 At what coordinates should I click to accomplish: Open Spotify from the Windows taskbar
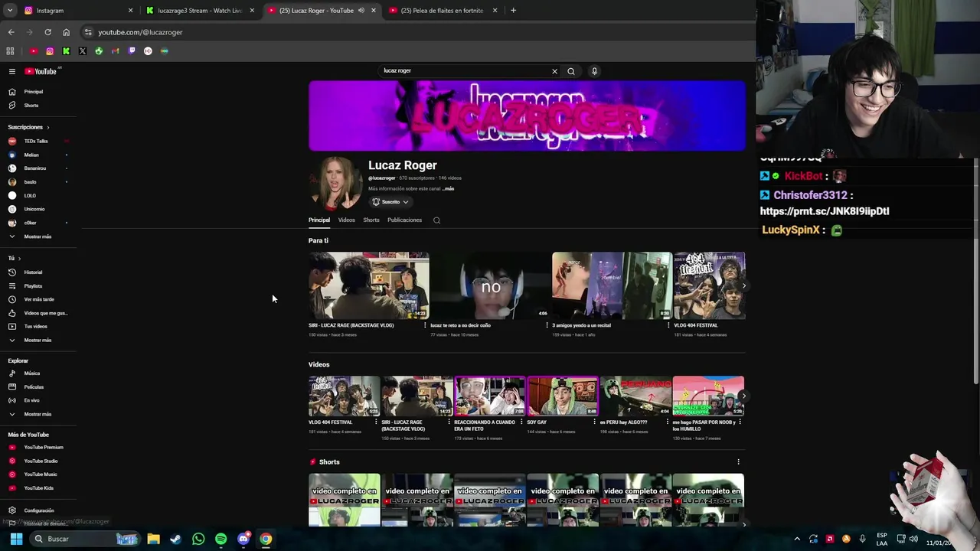pos(220,539)
